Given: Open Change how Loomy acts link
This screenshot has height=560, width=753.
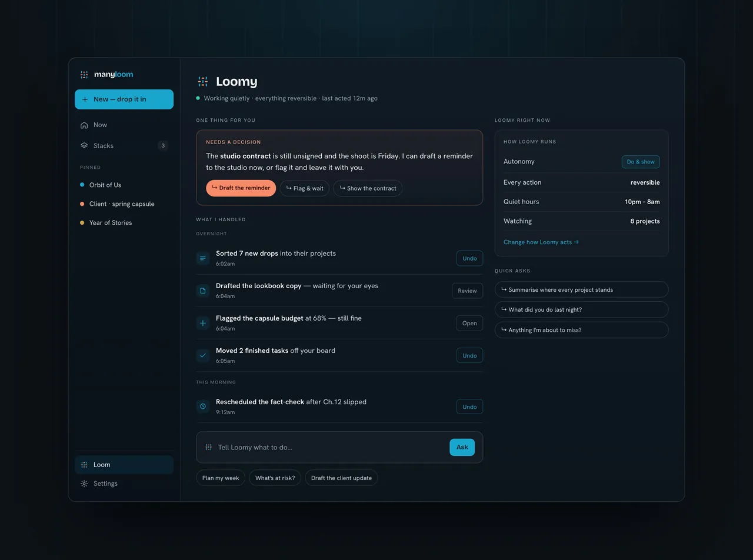Looking at the screenshot, I should tap(541, 242).
